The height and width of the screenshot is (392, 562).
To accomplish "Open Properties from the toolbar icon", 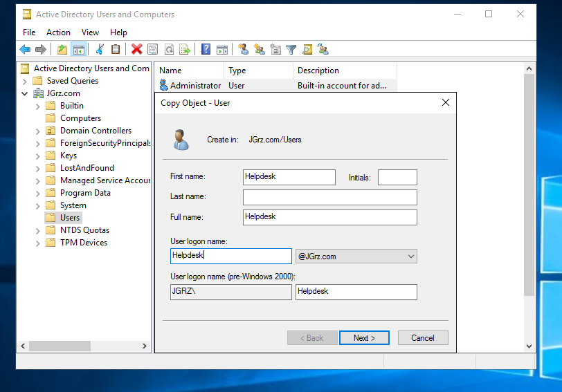I will [x=153, y=49].
